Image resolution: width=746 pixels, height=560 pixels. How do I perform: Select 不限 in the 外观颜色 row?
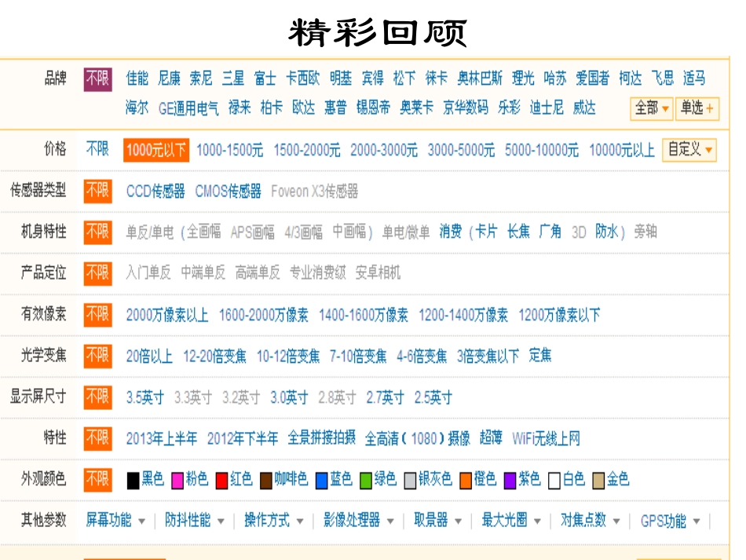98,480
